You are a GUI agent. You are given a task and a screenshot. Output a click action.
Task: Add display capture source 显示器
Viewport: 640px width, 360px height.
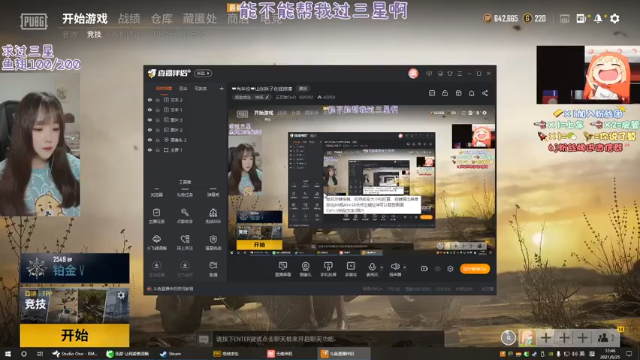282,269
